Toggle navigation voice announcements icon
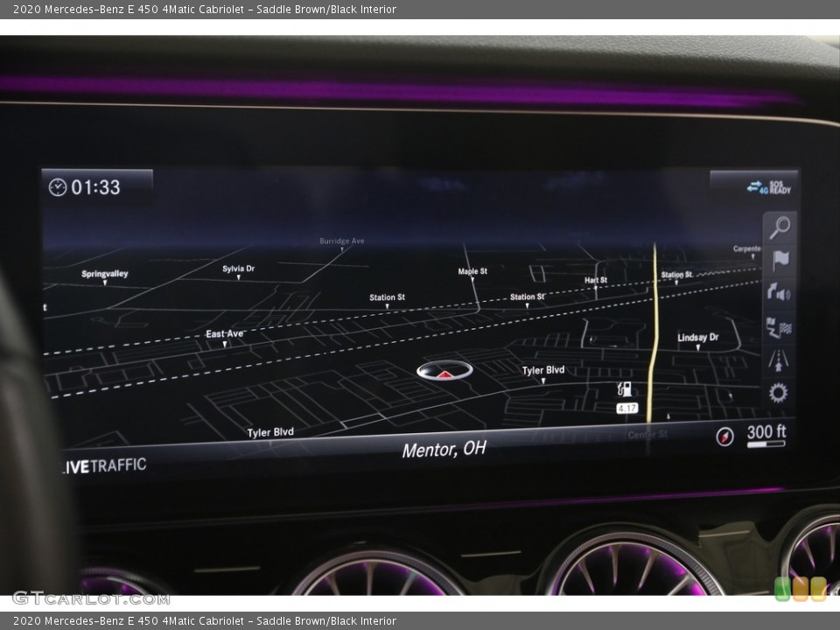Image resolution: width=840 pixels, height=630 pixels. click(779, 293)
